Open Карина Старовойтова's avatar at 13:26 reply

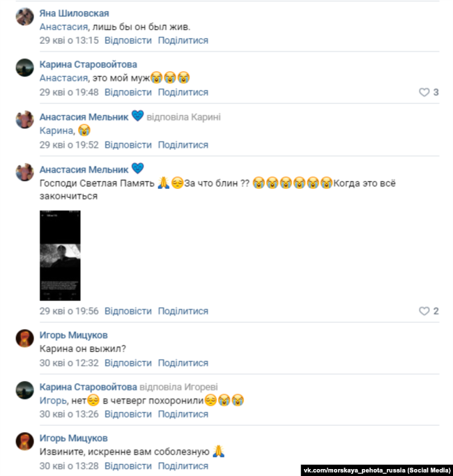(24, 390)
